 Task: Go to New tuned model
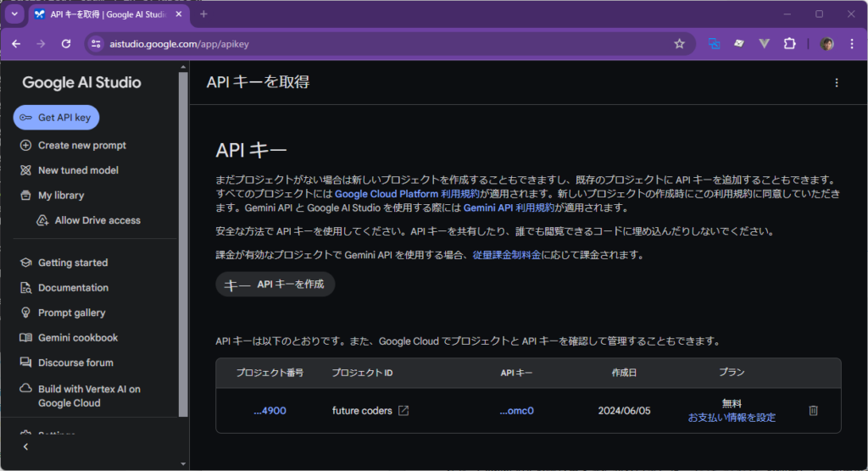point(78,170)
